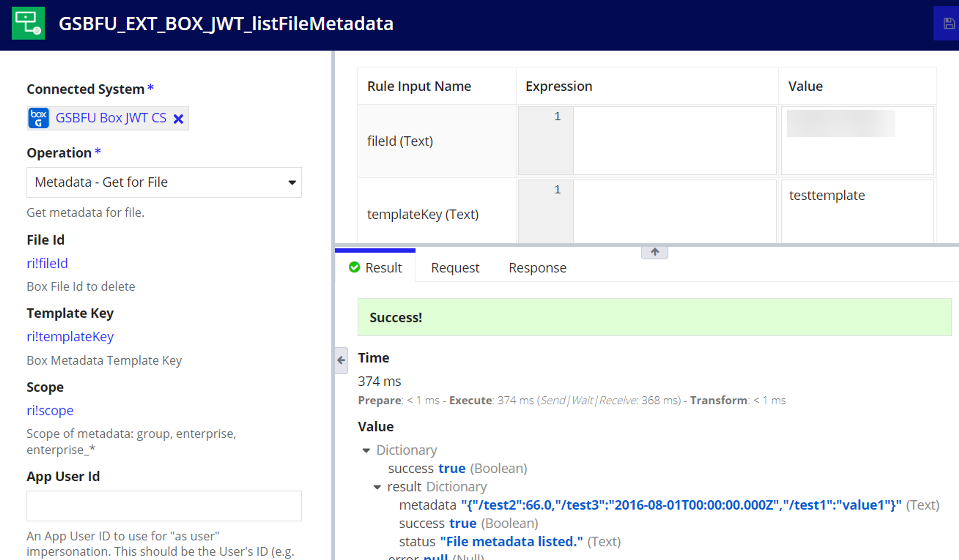Click the 374 ms time value

(x=379, y=381)
